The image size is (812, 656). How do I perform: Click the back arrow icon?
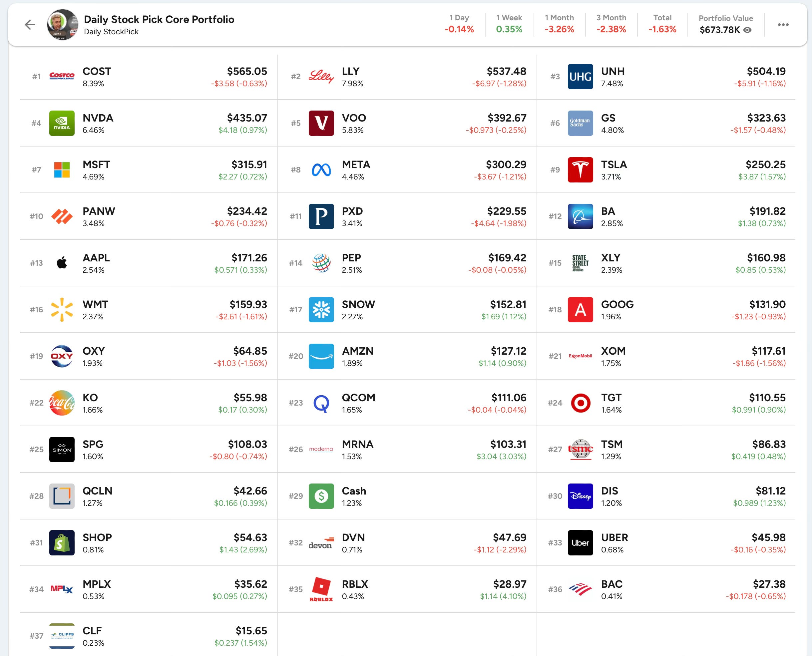coord(30,25)
